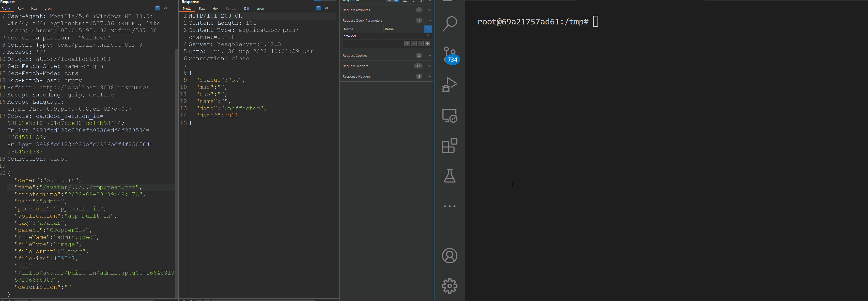Viewport: 868px width, 301px height.
Task: Toggle newline display in the Response panel
Action: tap(326, 8)
